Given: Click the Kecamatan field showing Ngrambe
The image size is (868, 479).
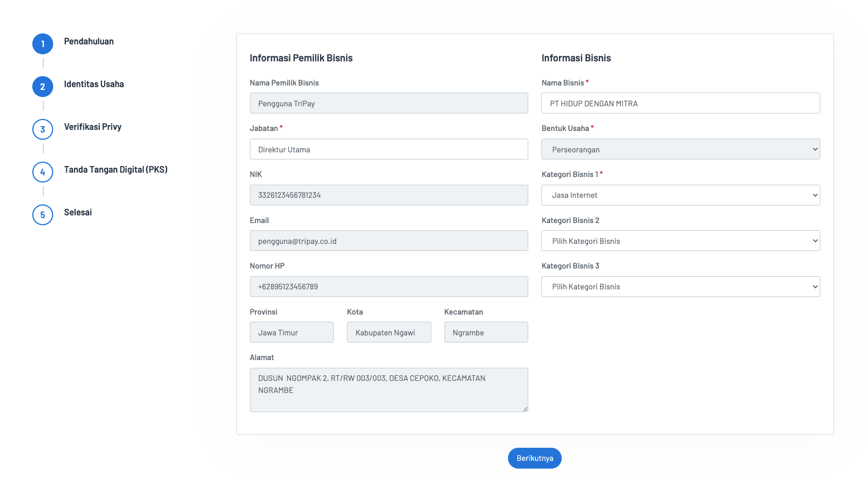Looking at the screenshot, I should point(486,332).
